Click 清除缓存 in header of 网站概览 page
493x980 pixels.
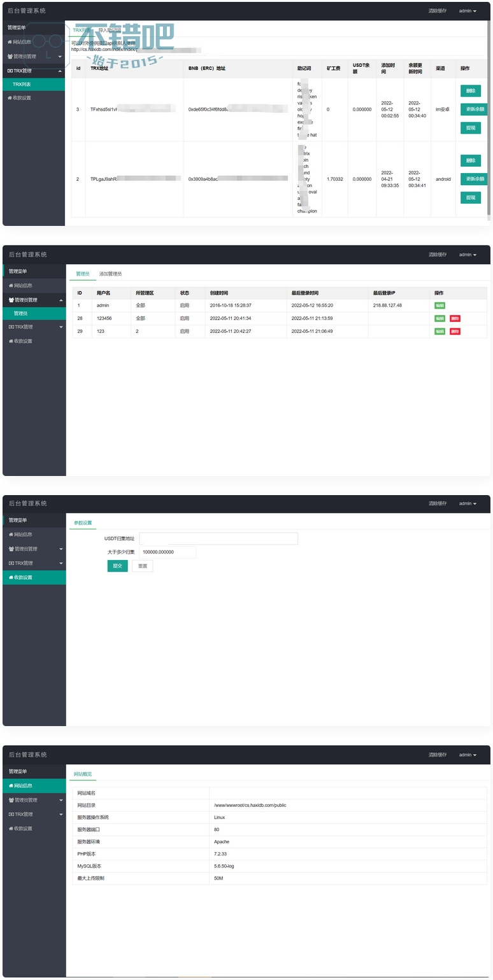[x=437, y=755]
